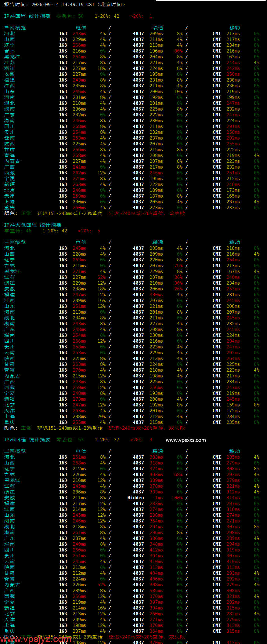Select the 'IPv4回程 统计摘要' section heading

27,16
